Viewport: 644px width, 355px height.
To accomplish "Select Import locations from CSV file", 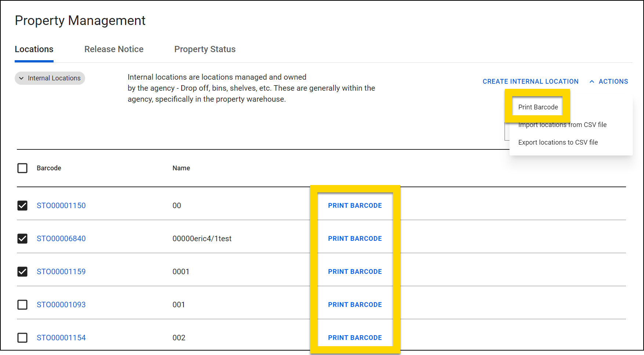I will [562, 125].
